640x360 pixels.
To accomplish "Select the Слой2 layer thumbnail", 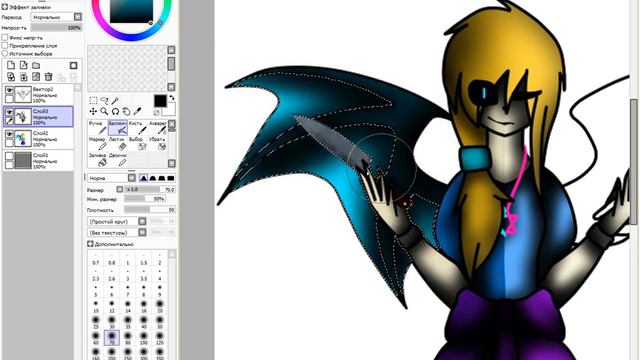I will 23,139.
